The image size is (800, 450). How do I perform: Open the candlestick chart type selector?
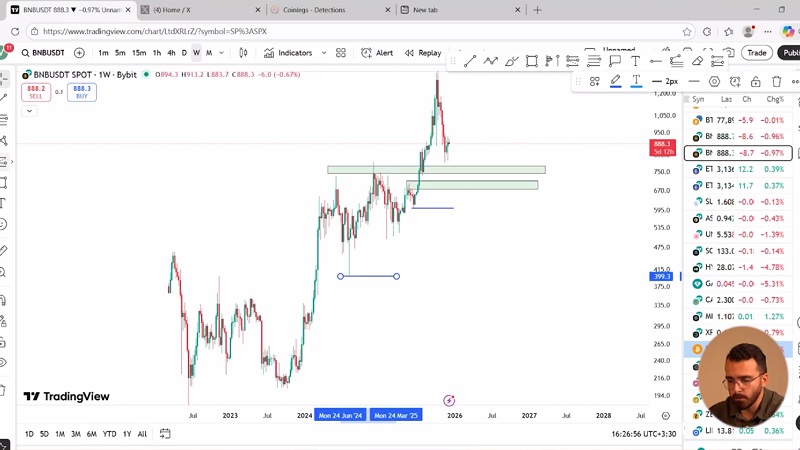pyautogui.click(x=244, y=53)
